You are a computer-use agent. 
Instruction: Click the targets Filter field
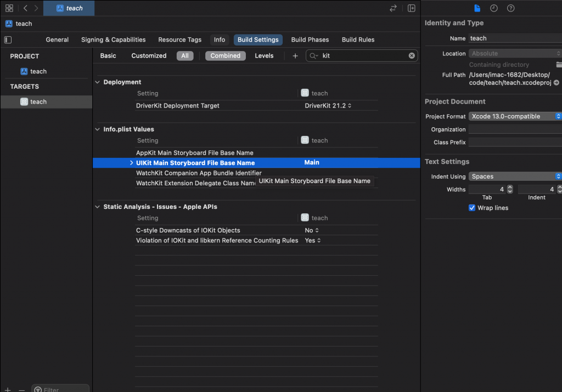click(60, 389)
